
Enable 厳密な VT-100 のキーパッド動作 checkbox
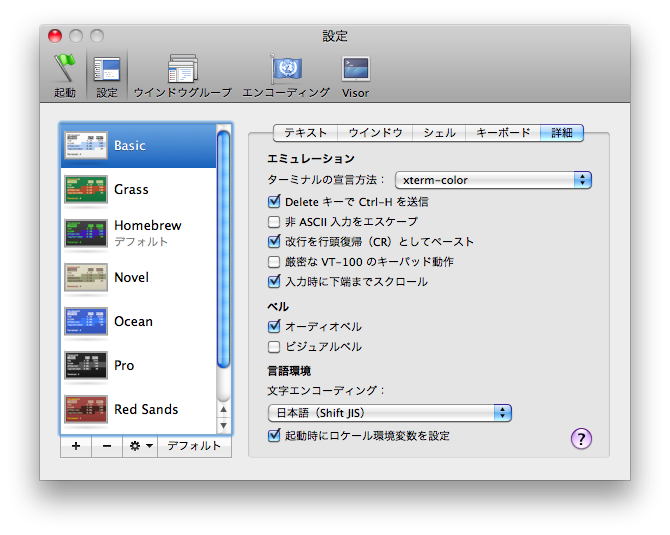pyautogui.click(x=274, y=262)
